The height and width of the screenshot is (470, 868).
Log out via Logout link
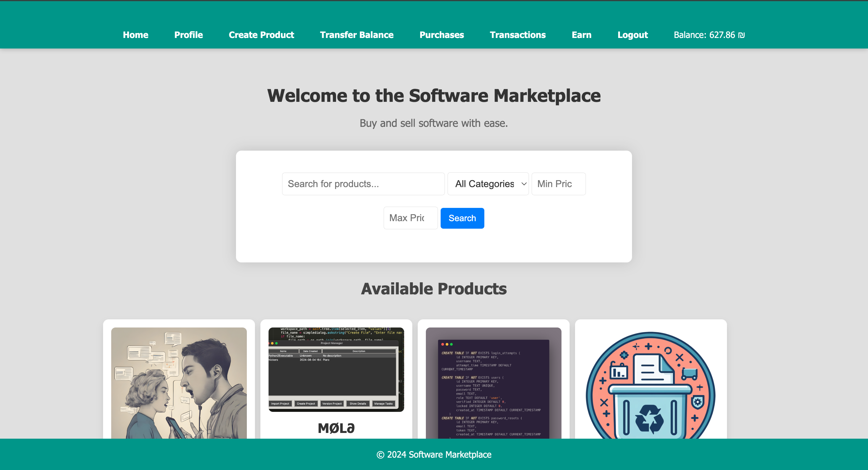(633, 35)
